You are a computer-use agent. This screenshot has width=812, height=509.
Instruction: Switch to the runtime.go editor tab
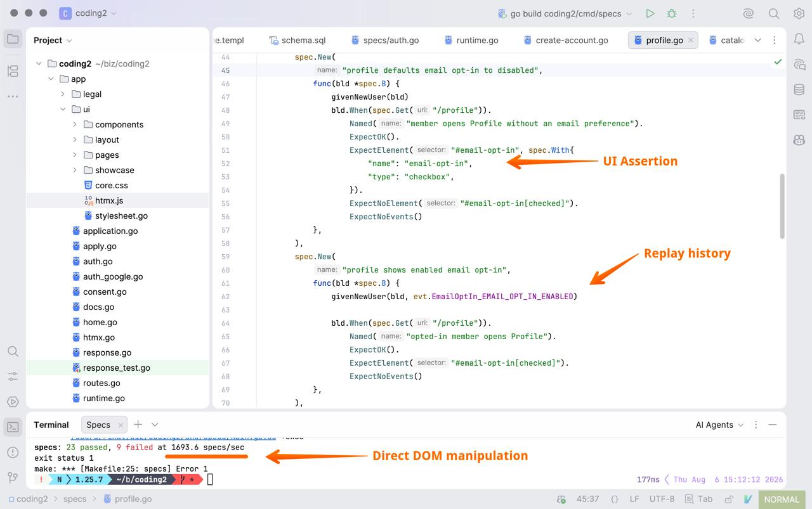click(x=471, y=40)
